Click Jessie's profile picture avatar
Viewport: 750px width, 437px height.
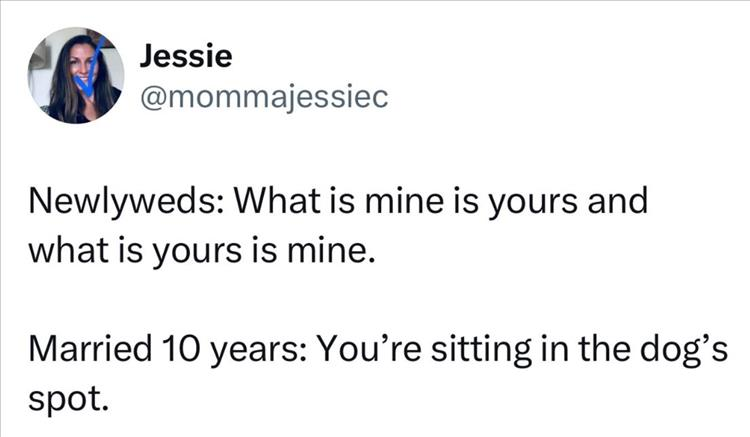pos(76,77)
